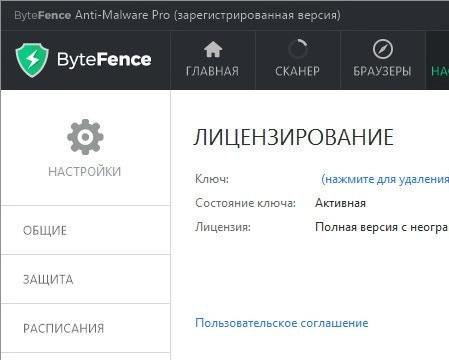Click the ЛИЦЕНЗИРОВАНИЕ heading
Screen dimensions: 449x360
pos(294,137)
